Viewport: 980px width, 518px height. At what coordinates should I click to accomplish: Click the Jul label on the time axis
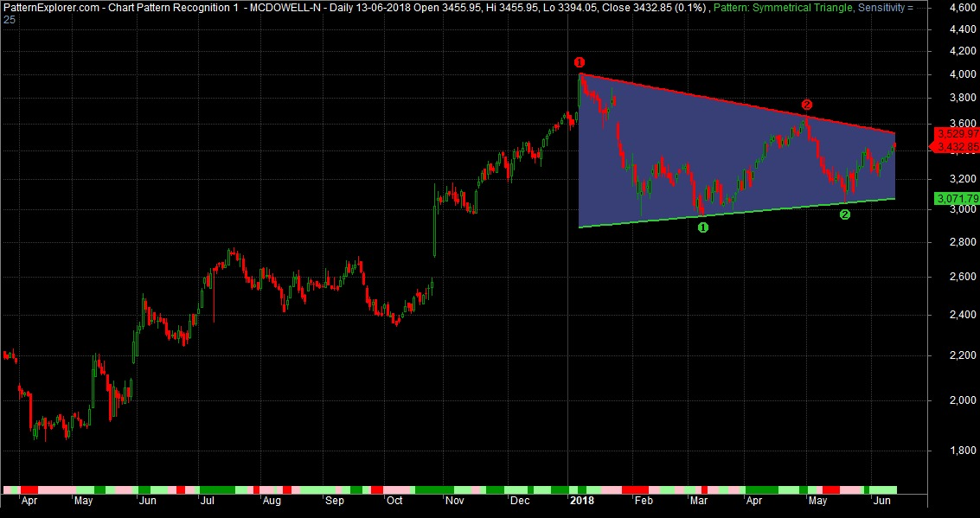pos(208,501)
